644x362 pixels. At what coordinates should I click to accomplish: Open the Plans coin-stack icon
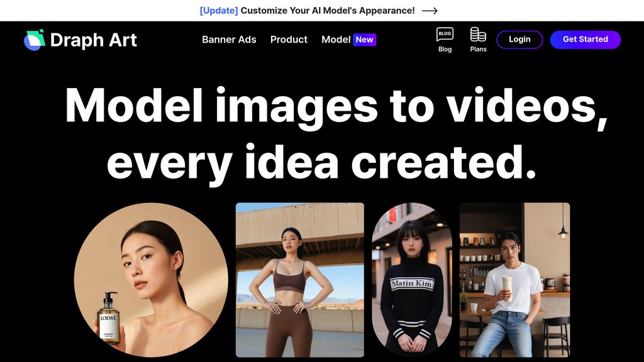478,34
